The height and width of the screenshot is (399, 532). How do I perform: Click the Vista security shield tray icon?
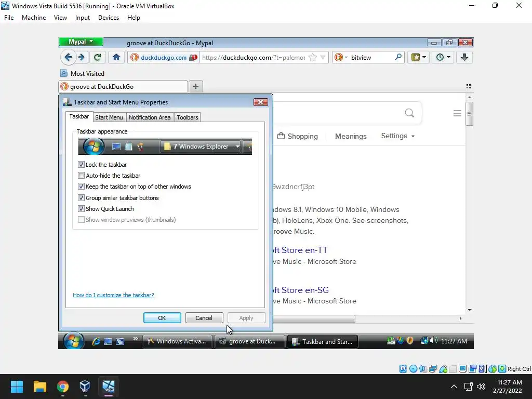[x=410, y=341]
